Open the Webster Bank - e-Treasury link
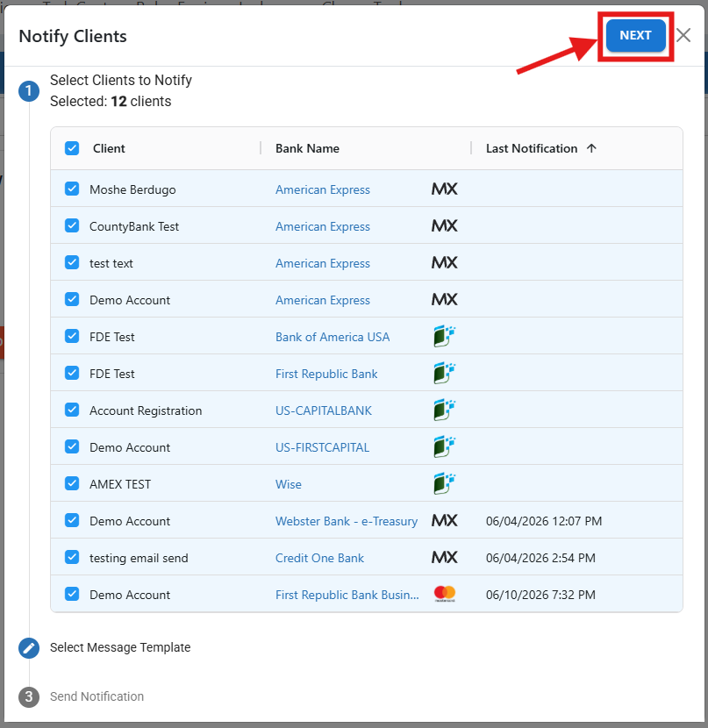Screen dimensions: 708x728 pos(347,521)
